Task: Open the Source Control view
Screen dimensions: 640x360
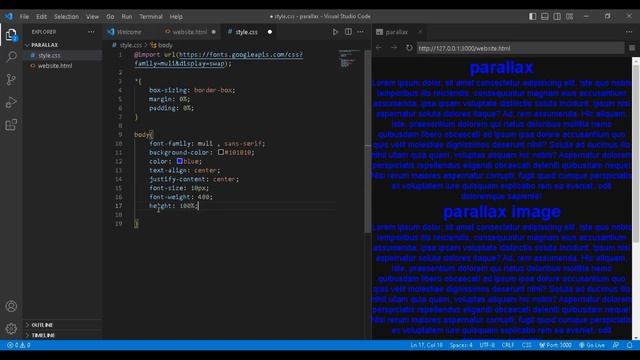Action: click(11, 79)
